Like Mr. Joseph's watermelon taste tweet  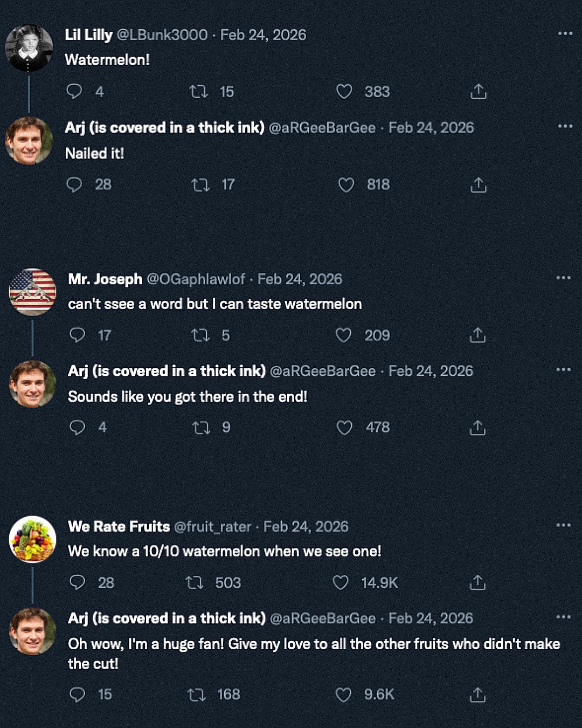point(344,335)
